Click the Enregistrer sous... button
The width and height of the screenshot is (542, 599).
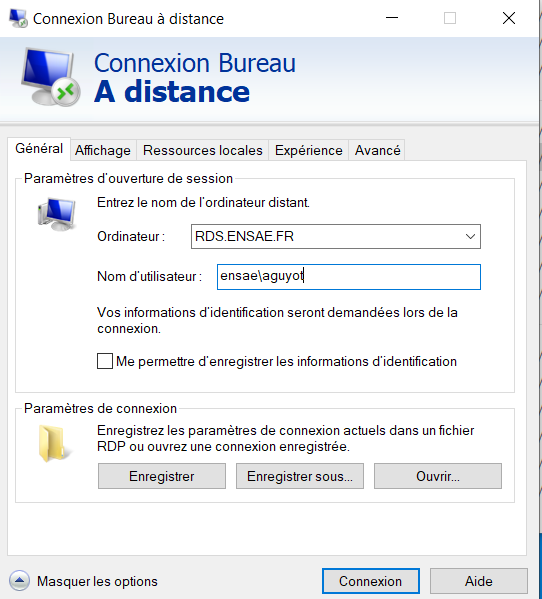[300, 476]
